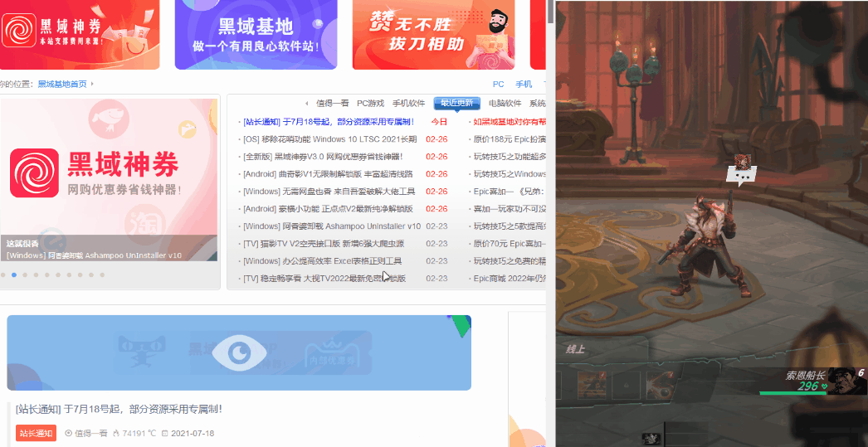Image resolution: width=868 pixels, height=447 pixels.
Task: Select the fifth carousel dot
Action: point(47,275)
